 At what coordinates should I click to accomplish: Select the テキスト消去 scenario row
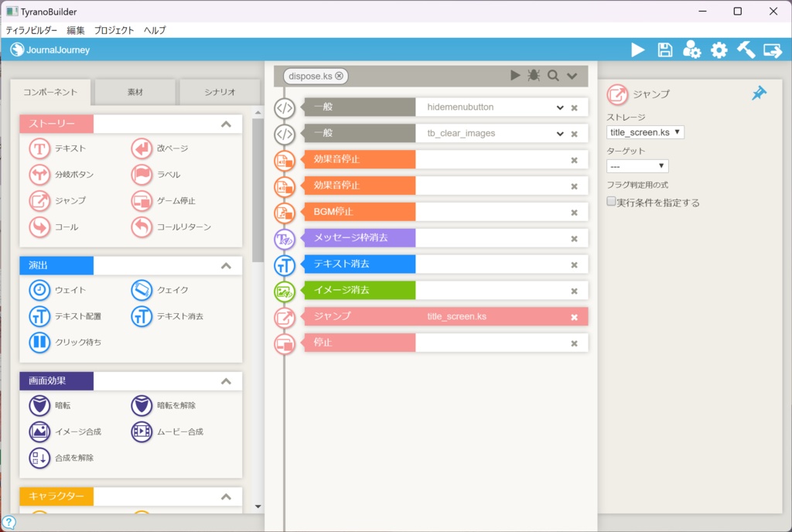446,264
